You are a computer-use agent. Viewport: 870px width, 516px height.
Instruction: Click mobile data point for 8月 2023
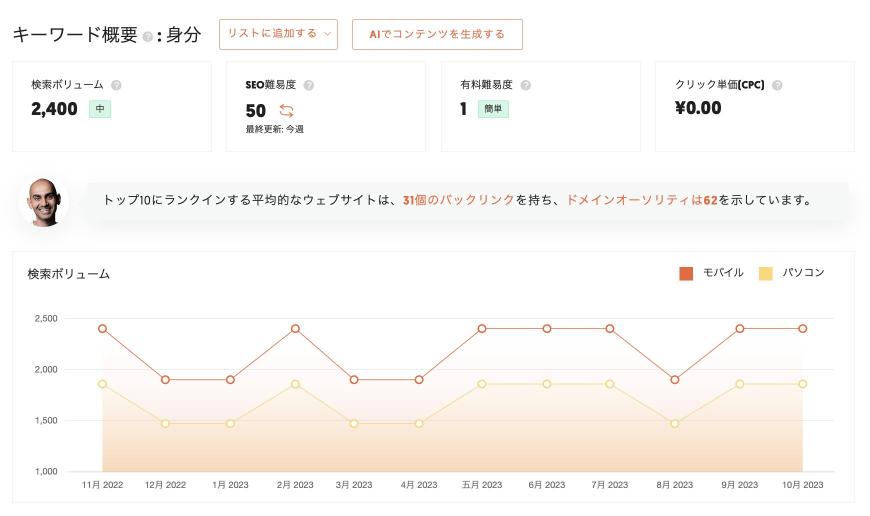(x=675, y=380)
